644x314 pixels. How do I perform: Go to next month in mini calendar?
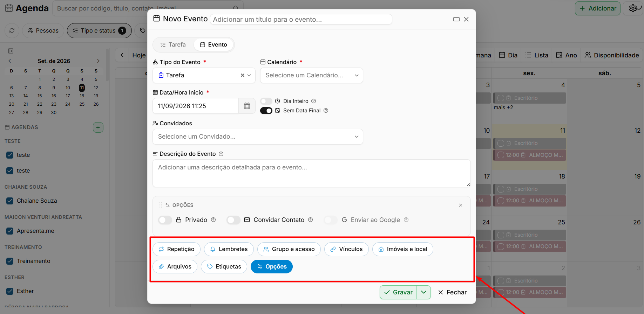pos(98,61)
